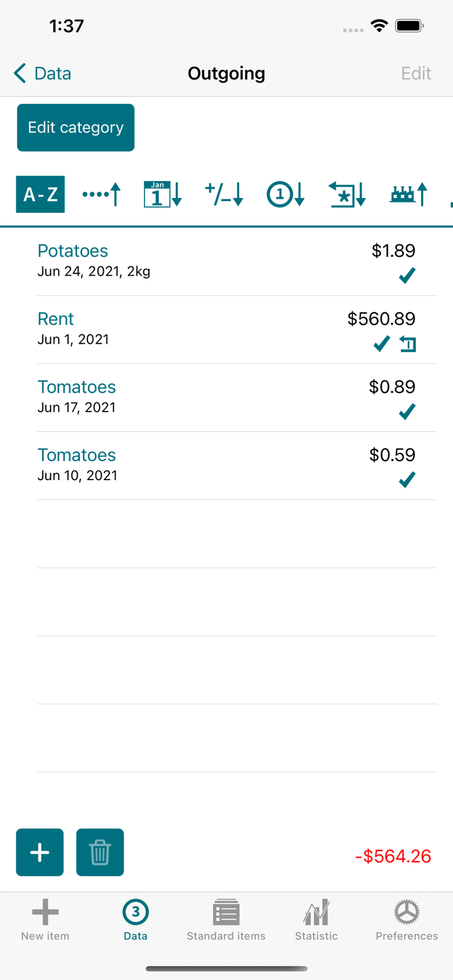Toggle the checkmark on Potatoes entry
The height and width of the screenshot is (980, 453).
pyautogui.click(x=407, y=276)
